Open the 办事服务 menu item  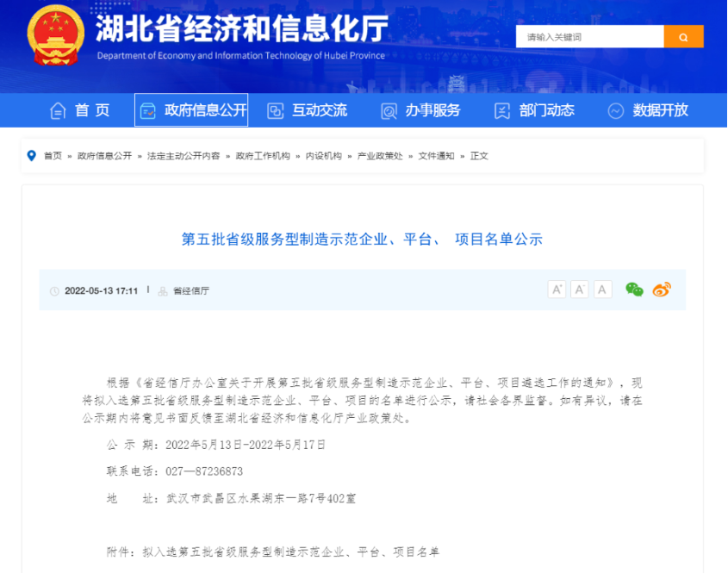[420, 110]
